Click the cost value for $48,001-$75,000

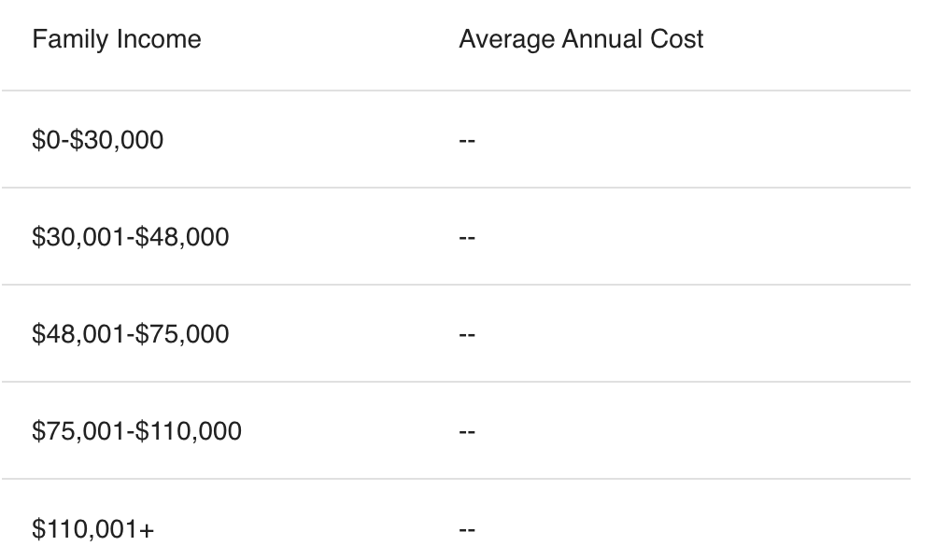(467, 334)
